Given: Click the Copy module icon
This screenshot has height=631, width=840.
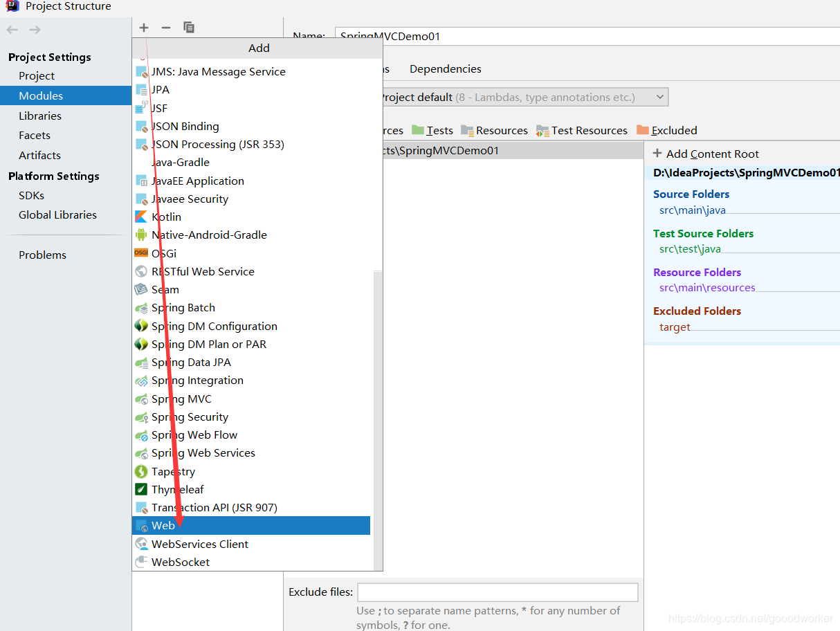Looking at the screenshot, I should pos(189,28).
